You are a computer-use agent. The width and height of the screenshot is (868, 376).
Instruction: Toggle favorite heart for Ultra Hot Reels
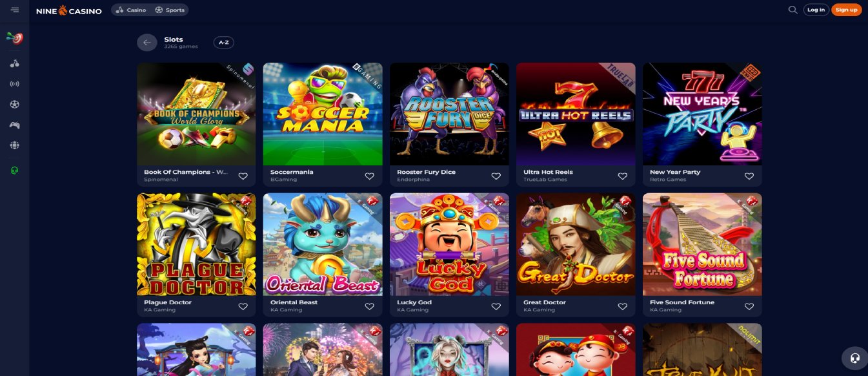click(622, 176)
